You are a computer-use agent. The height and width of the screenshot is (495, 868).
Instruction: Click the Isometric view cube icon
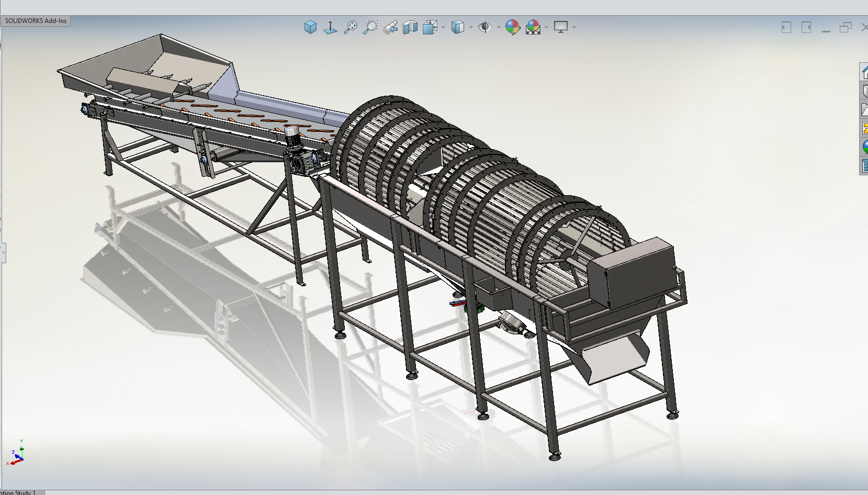[310, 27]
